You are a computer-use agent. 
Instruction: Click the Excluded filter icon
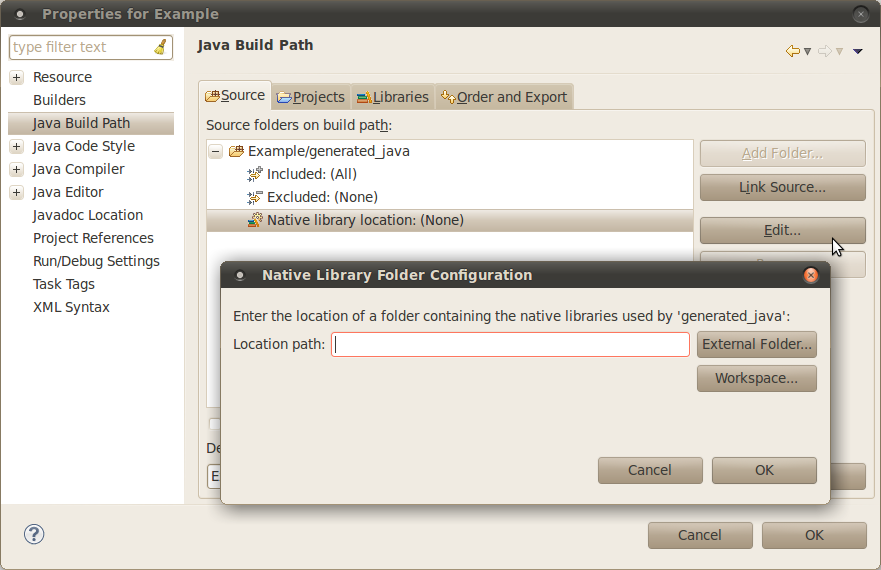click(x=255, y=197)
